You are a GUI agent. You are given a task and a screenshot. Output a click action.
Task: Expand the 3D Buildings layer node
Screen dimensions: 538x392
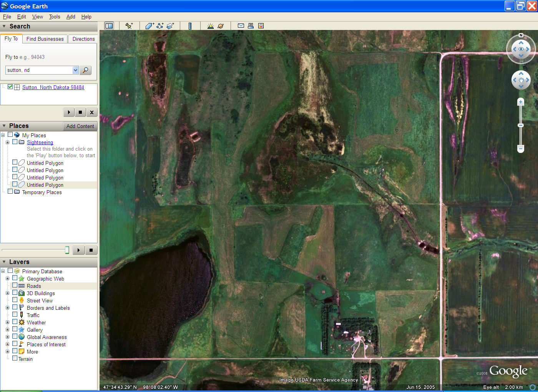point(7,293)
